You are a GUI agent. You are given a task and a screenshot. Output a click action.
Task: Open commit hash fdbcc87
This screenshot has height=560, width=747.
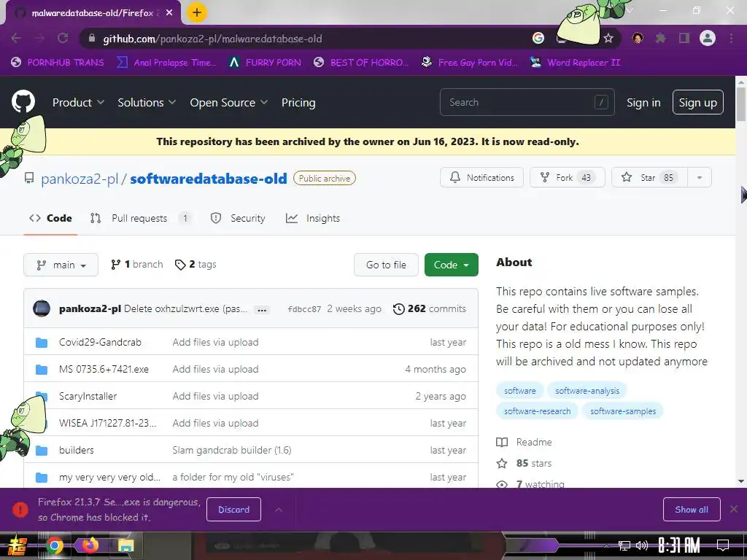coord(304,309)
